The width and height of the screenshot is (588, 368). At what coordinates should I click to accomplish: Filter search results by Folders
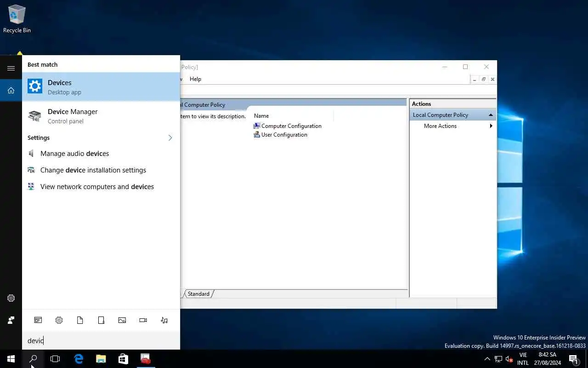point(101,320)
